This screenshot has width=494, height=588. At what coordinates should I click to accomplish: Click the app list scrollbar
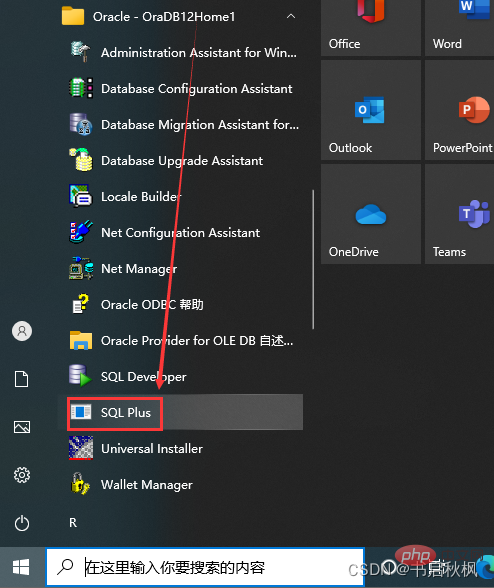(x=313, y=260)
